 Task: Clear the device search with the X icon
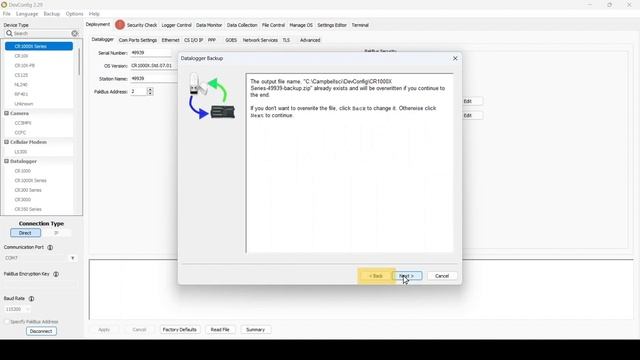click(75, 33)
